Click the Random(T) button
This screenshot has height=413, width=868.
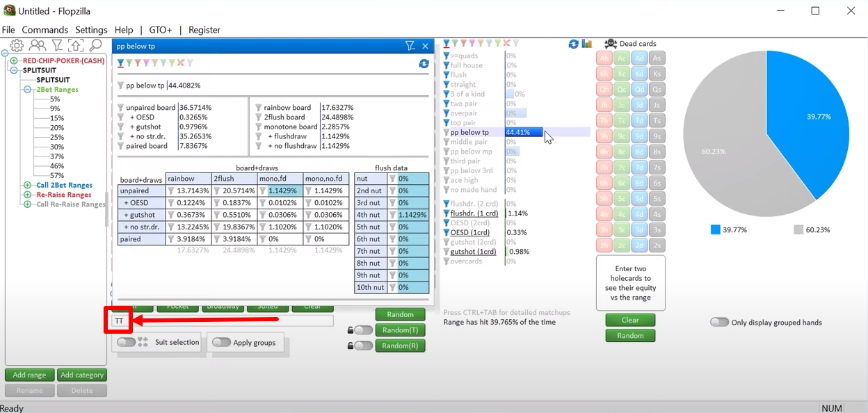coord(400,330)
